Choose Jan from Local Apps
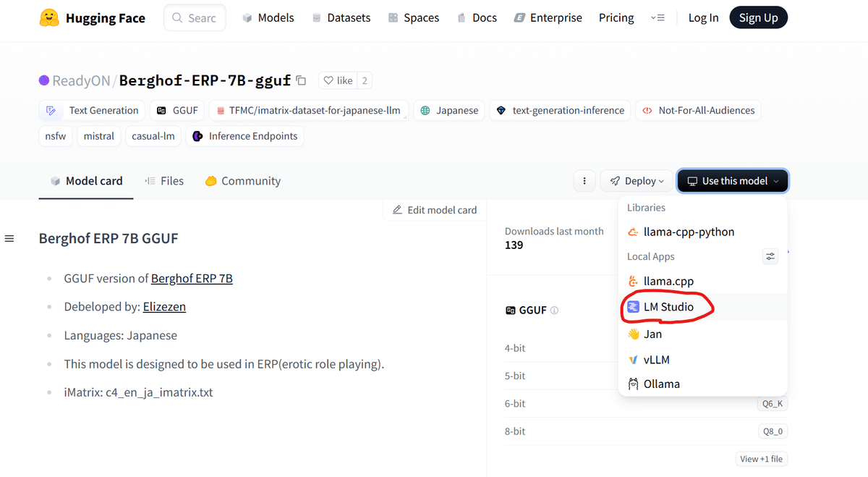Viewport: 868px width, 477px height. click(702, 334)
